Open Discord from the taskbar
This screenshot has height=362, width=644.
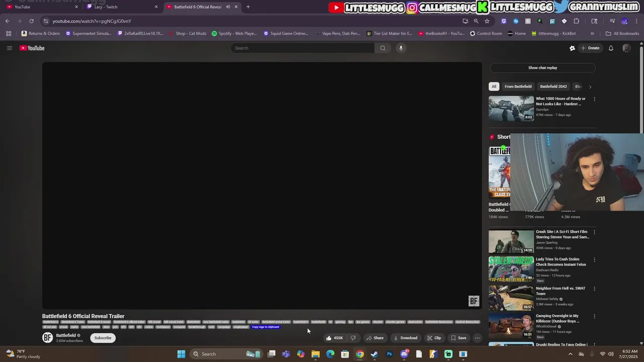pyautogui.click(x=404, y=354)
